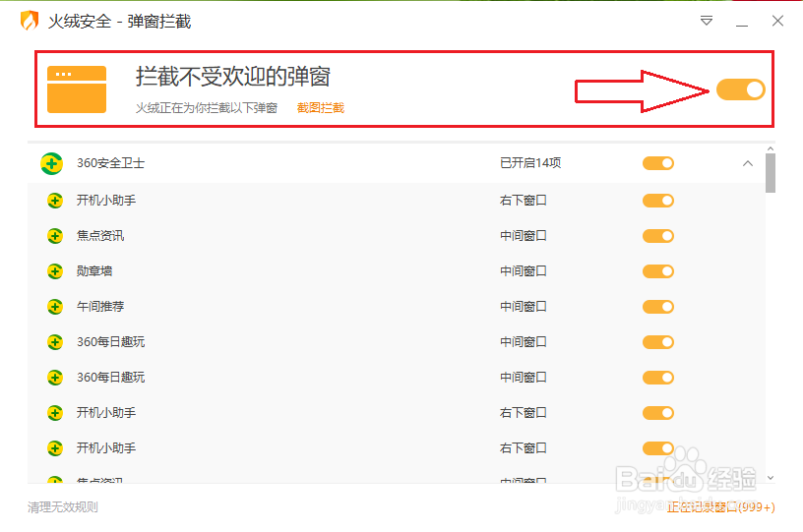The width and height of the screenshot is (803, 532).
Task: Select the 焦点资讯 row name
Action: (x=100, y=236)
